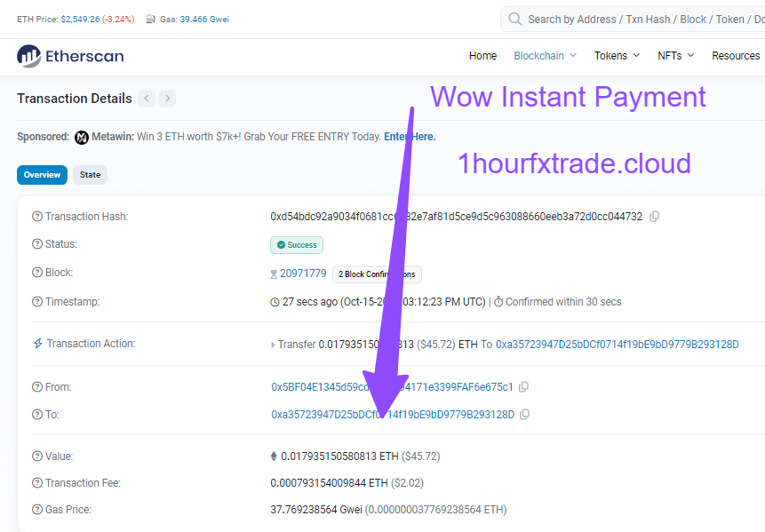The height and width of the screenshot is (532, 765).
Task: Expand the Tokens dropdown menu
Action: coord(617,56)
